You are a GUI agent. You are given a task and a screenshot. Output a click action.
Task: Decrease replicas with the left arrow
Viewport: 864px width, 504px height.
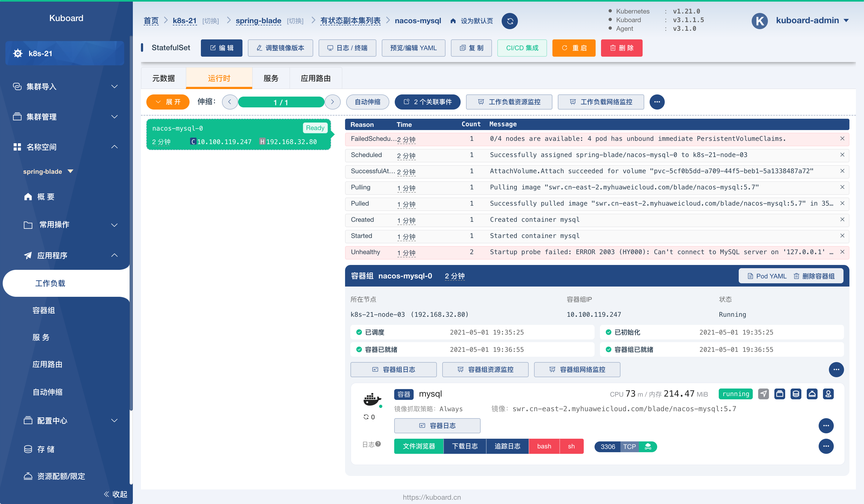[x=230, y=102]
